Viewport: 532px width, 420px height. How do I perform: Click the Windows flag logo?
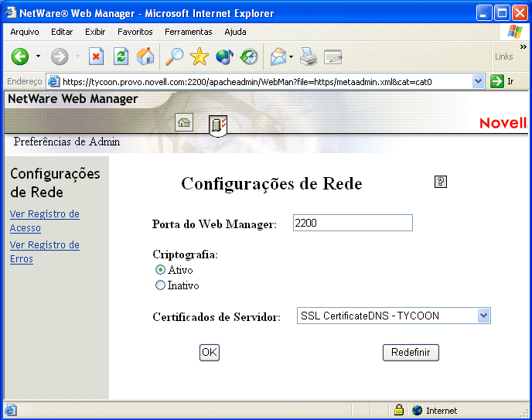coord(515,32)
